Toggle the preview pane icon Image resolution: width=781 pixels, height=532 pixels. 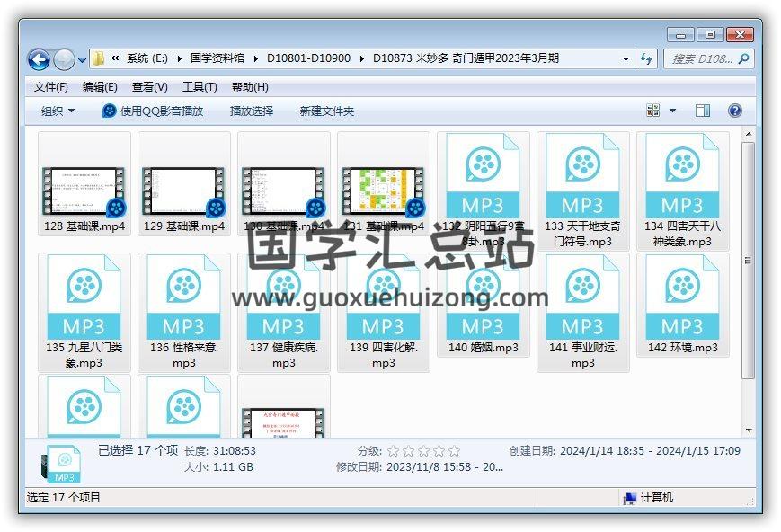tap(703, 111)
